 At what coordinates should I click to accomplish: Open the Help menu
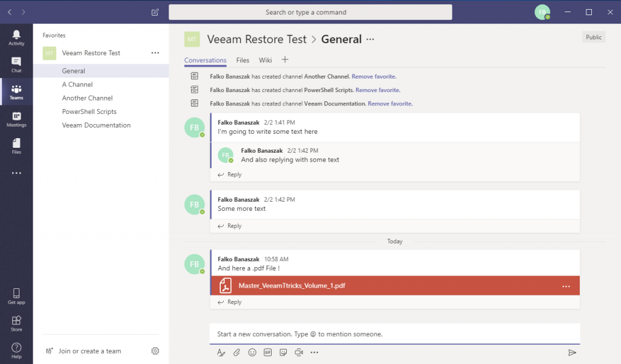[16, 351]
